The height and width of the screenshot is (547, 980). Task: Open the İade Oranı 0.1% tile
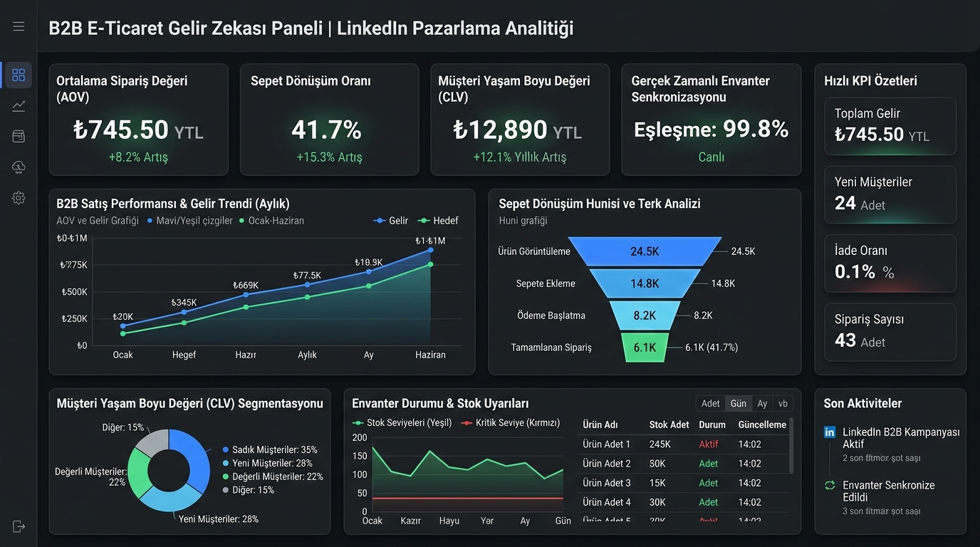[890, 264]
